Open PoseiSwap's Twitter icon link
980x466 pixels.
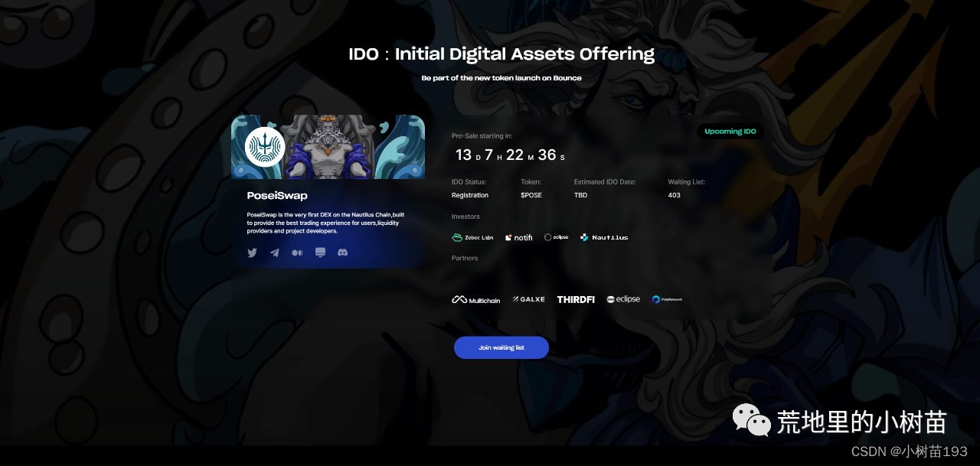tap(252, 253)
